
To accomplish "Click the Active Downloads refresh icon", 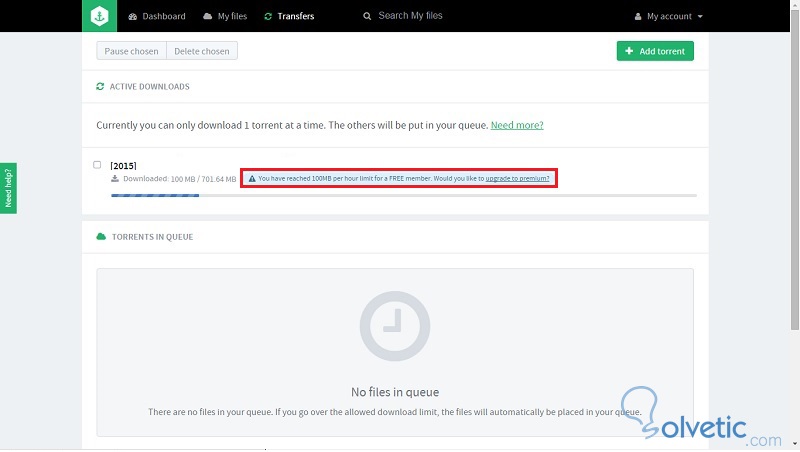I will (100, 87).
